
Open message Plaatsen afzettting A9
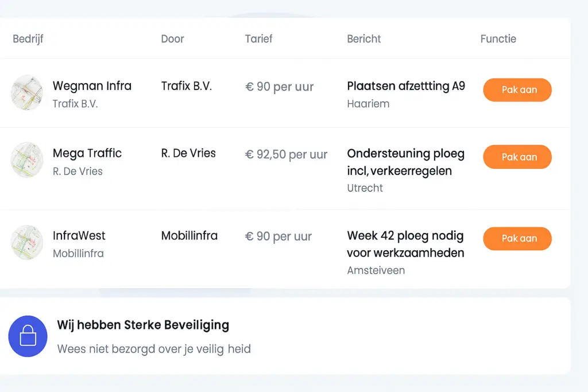(x=406, y=86)
